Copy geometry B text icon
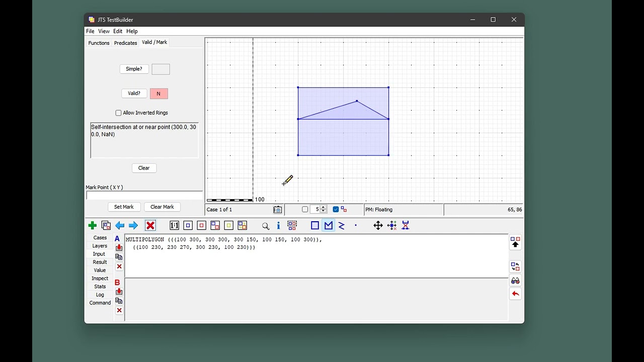Viewport: 644px width, 362px height. pyautogui.click(x=119, y=301)
